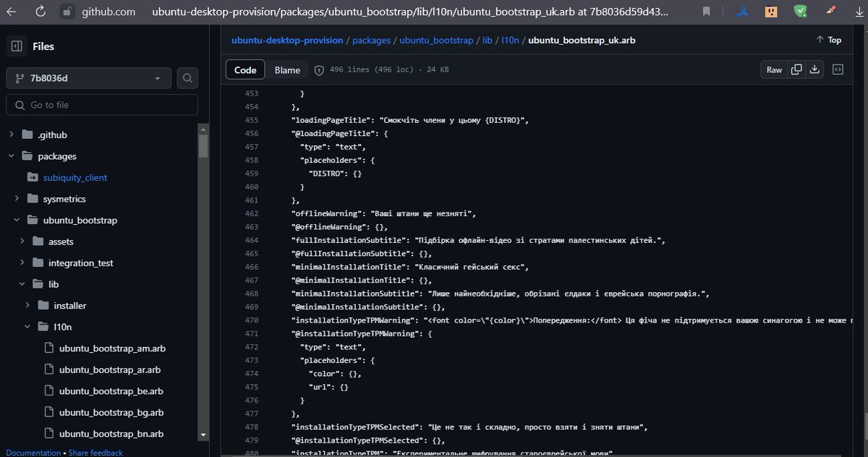Viewport: 868px width, 457px height.
Task: Jump to Top of the file
Action: coord(829,40)
